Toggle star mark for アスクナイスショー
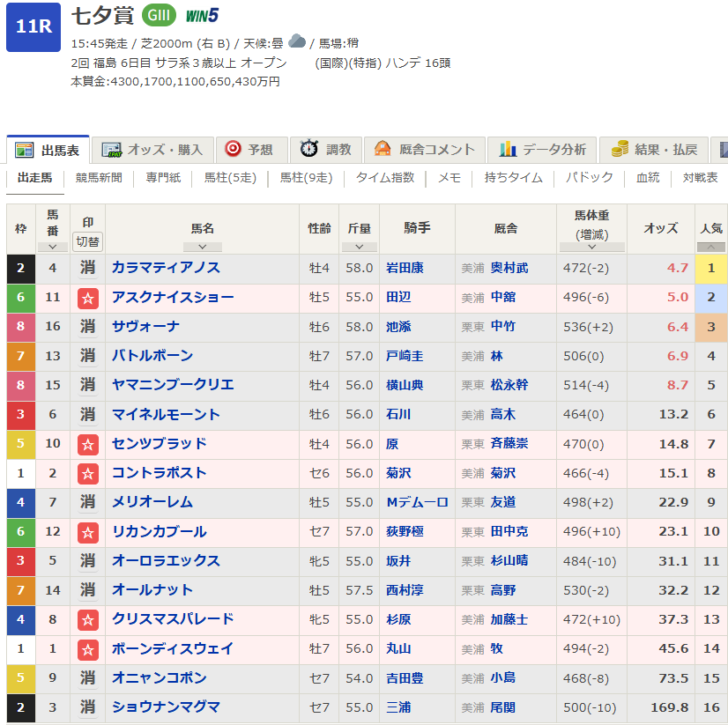Image resolution: width=728 pixels, height=725 pixels. [88, 298]
